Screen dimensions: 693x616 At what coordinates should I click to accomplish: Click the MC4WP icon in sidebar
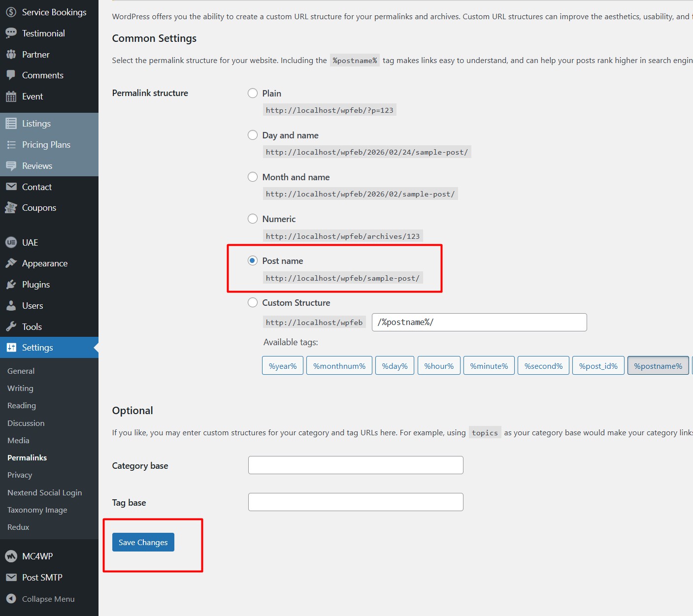[x=11, y=556]
